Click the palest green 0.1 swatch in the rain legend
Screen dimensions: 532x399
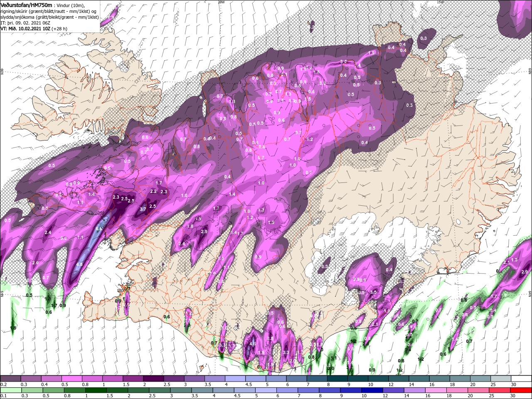click(11, 390)
